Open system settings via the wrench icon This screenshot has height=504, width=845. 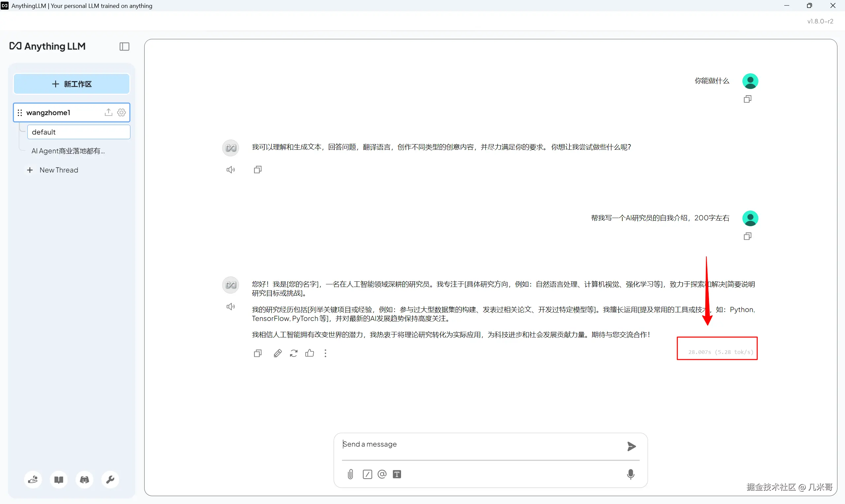110,480
